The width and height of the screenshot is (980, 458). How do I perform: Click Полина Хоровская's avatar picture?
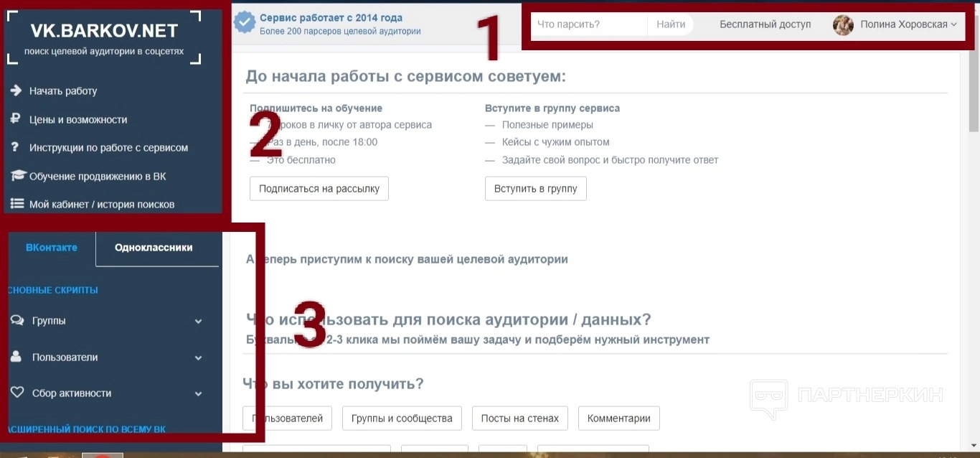tap(843, 24)
